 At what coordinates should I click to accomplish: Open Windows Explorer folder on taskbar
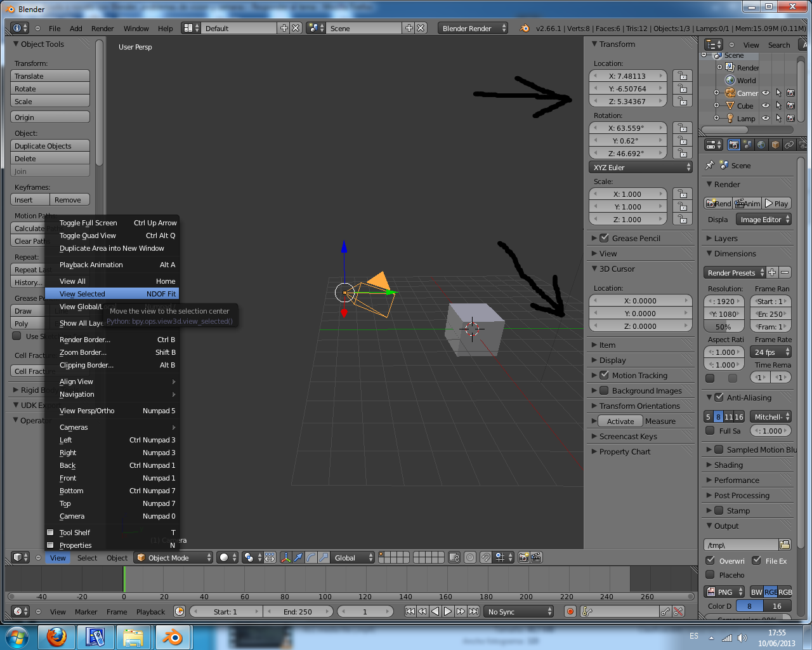pos(133,637)
